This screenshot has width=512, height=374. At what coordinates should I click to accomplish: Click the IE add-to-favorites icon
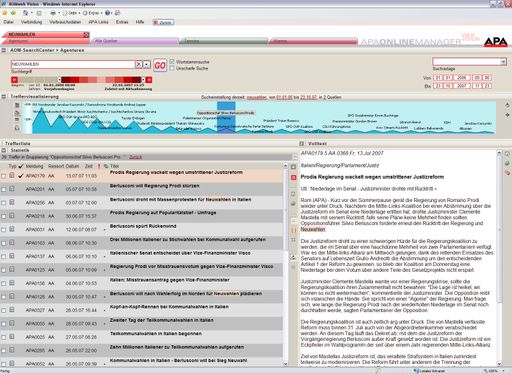(x=13, y=13)
